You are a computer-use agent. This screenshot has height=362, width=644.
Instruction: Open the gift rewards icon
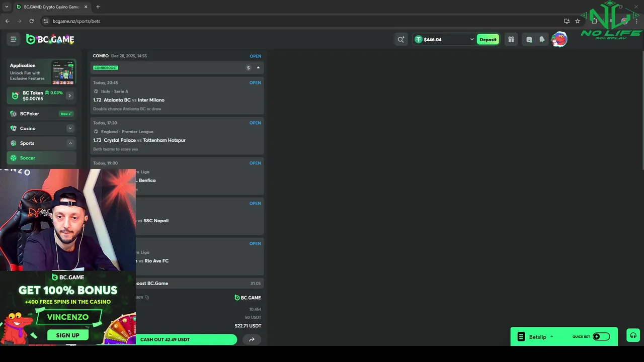[511, 39]
